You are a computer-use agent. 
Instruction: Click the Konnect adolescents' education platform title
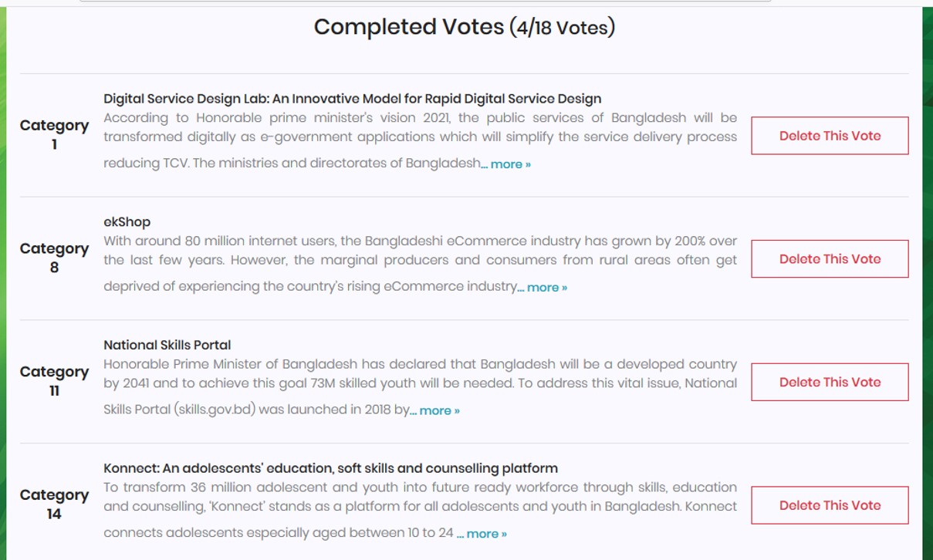coord(330,468)
